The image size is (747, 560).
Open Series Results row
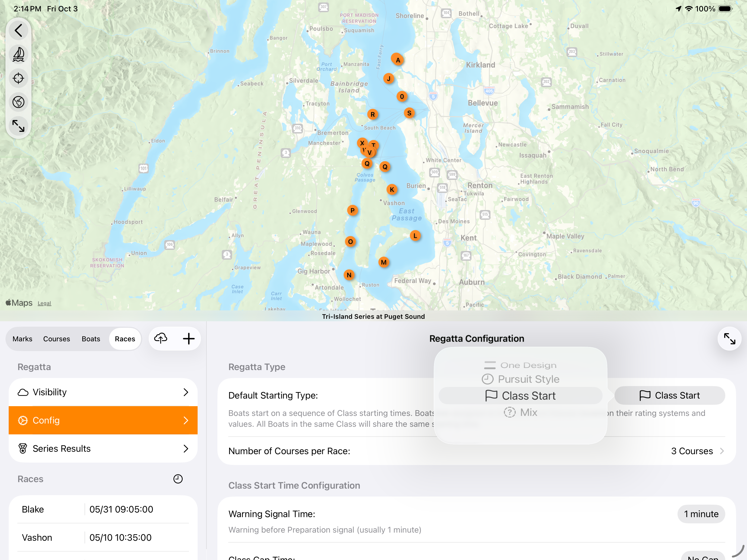click(103, 448)
